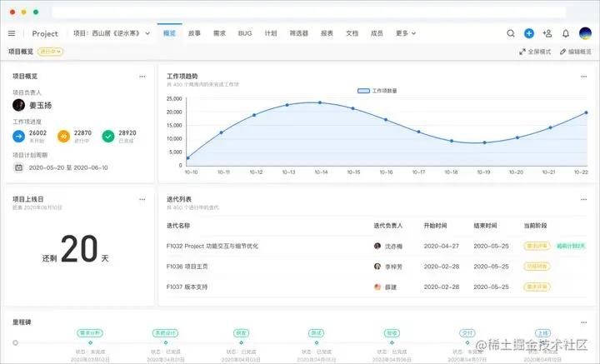Click owner avatar in F1037 row
Viewport: 600px width, 364px height.
click(377, 287)
